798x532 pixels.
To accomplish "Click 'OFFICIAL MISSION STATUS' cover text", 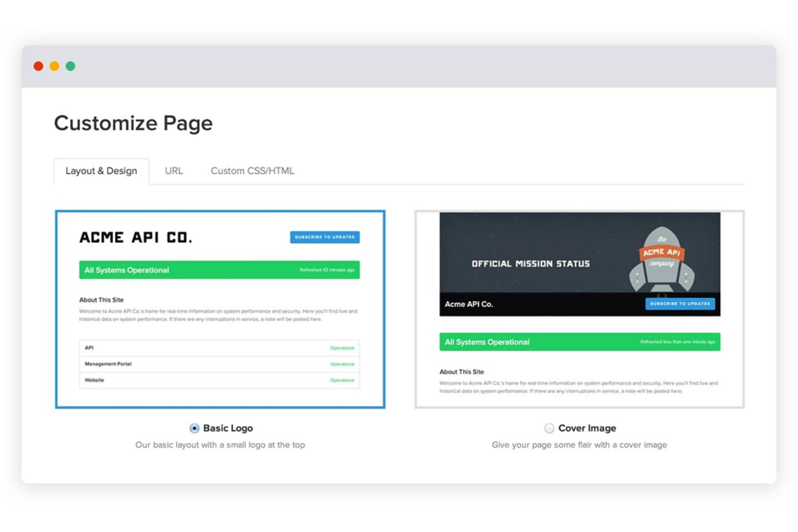I will [531, 264].
